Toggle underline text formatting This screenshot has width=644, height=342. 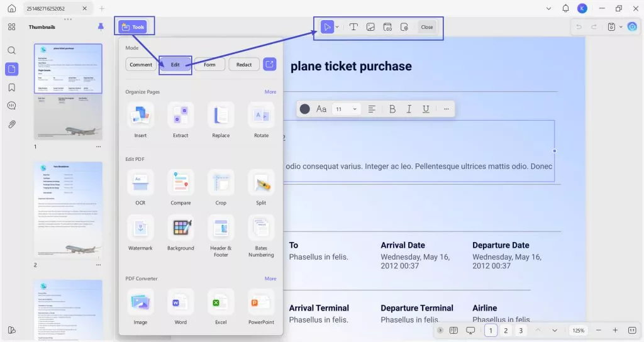click(426, 109)
